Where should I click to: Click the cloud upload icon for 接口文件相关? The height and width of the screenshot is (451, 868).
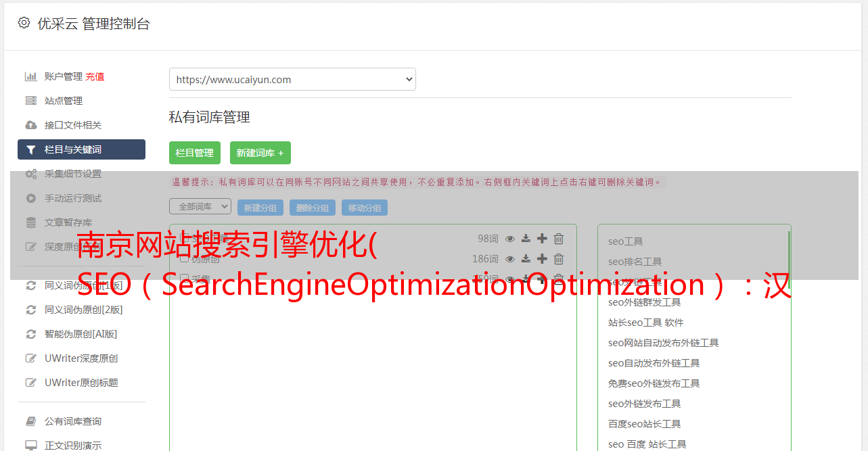31,125
